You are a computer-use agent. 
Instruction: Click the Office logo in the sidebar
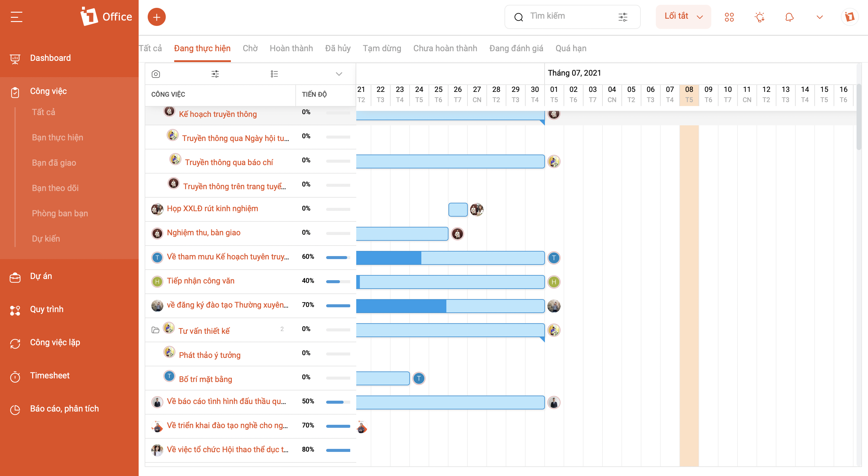(106, 16)
